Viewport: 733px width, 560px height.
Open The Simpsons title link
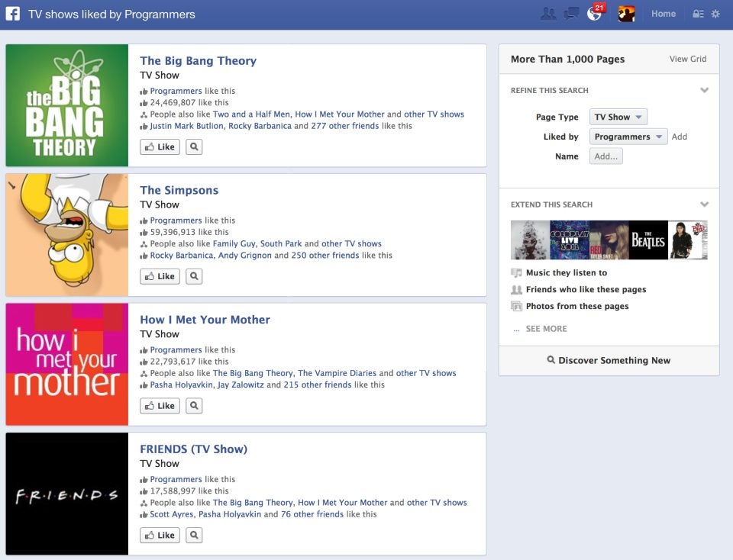tap(179, 190)
